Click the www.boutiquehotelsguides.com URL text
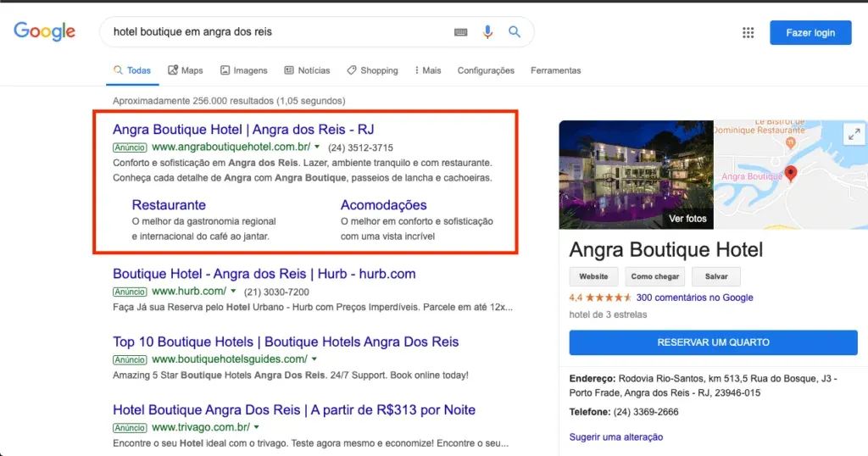 [x=230, y=359]
